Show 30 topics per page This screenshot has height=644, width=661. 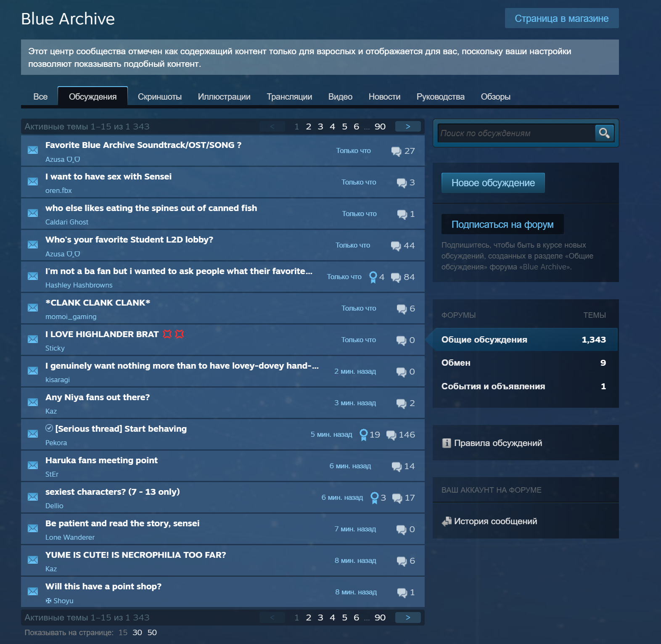(x=137, y=633)
